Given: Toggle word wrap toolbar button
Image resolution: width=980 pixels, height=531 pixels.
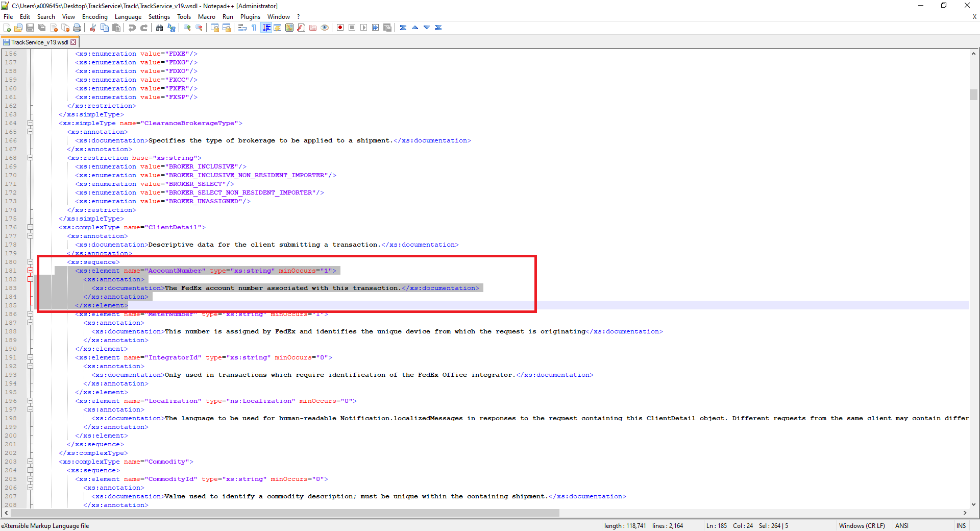Looking at the screenshot, I should point(242,28).
